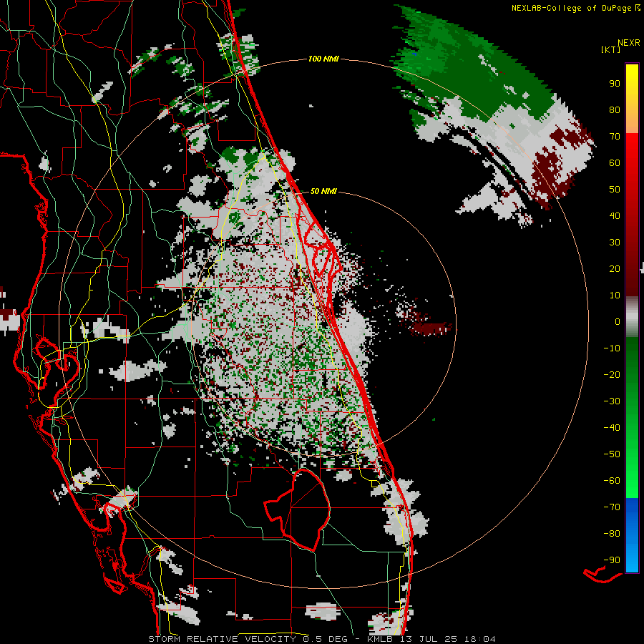The height and width of the screenshot is (644, 644).
Task: Click the NEXLAB-College of DuPage credit text
Action: point(572,8)
